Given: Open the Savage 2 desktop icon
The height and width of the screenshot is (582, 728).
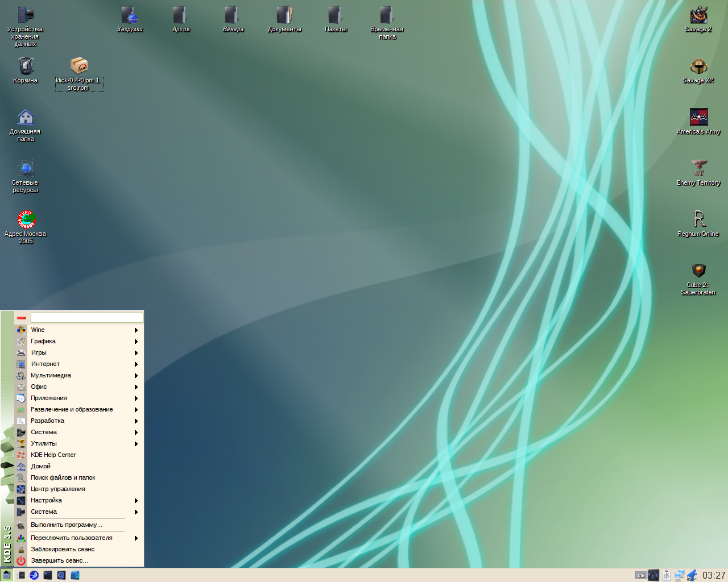Looking at the screenshot, I should pos(698,16).
